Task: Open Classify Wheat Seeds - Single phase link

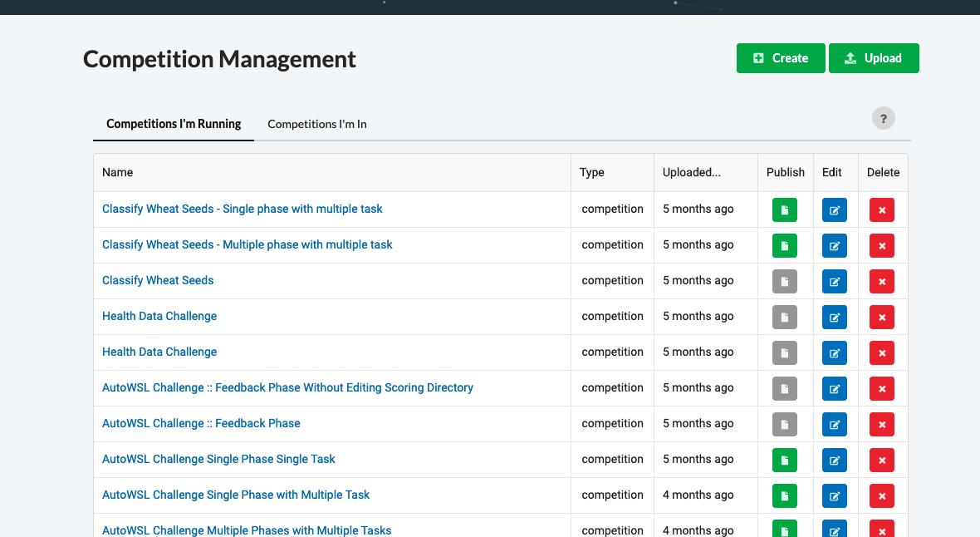Action: coord(242,209)
